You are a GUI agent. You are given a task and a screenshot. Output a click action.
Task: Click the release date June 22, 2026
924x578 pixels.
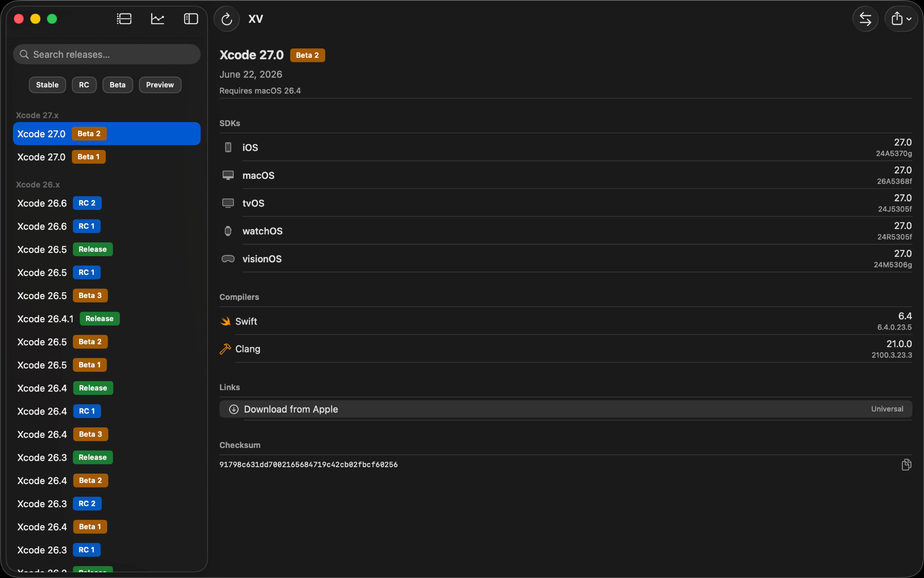251,74
